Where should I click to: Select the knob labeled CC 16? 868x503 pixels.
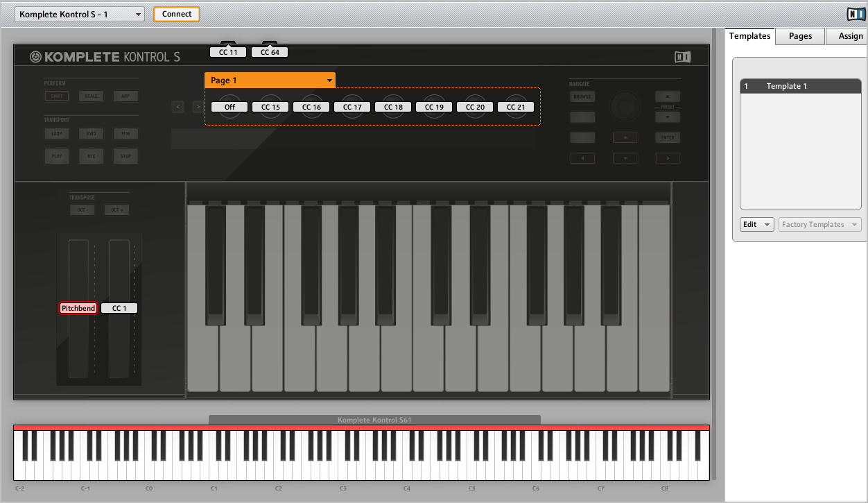(311, 107)
